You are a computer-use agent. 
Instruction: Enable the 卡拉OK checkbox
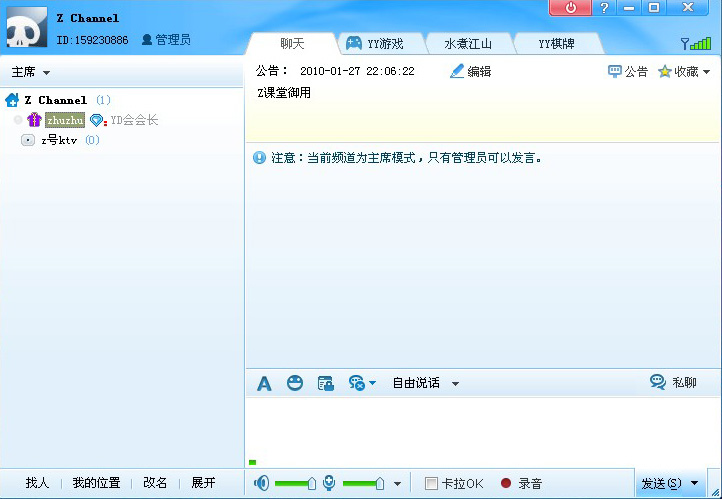431,483
